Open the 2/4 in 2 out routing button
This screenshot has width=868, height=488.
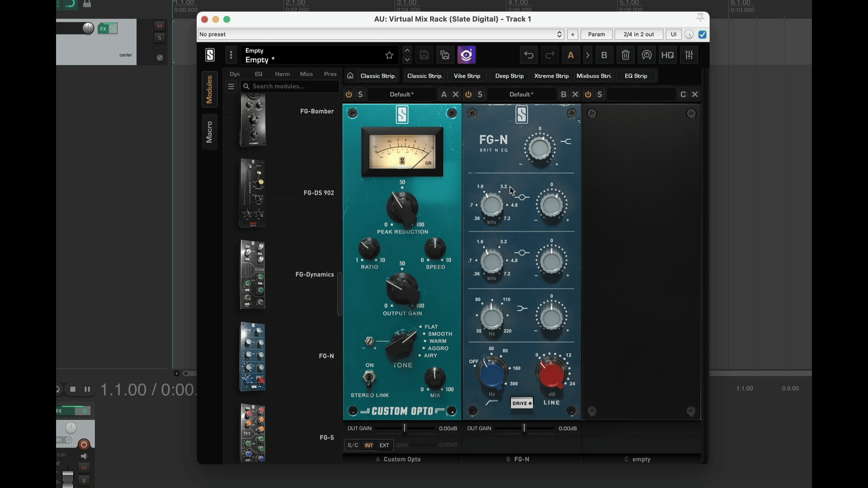[x=638, y=34]
